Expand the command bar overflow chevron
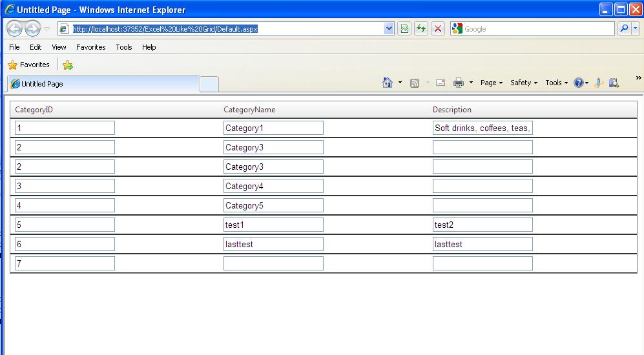The width and height of the screenshot is (644, 355). coord(638,77)
